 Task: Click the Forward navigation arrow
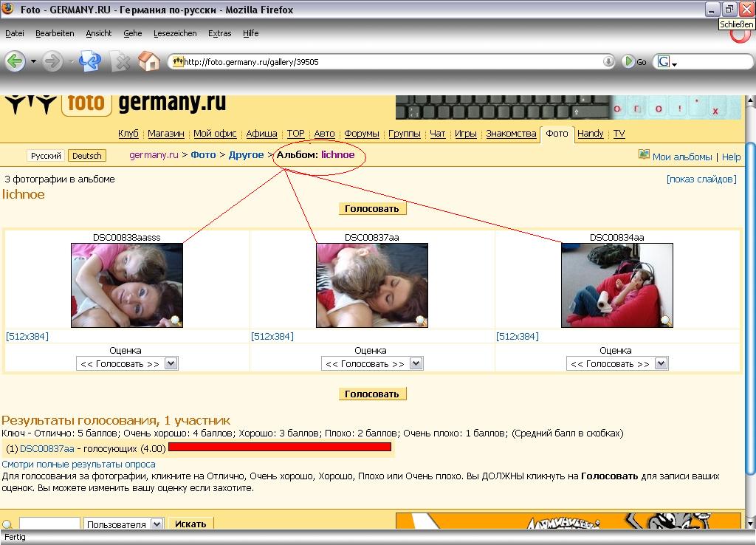click(x=52, y=61)
